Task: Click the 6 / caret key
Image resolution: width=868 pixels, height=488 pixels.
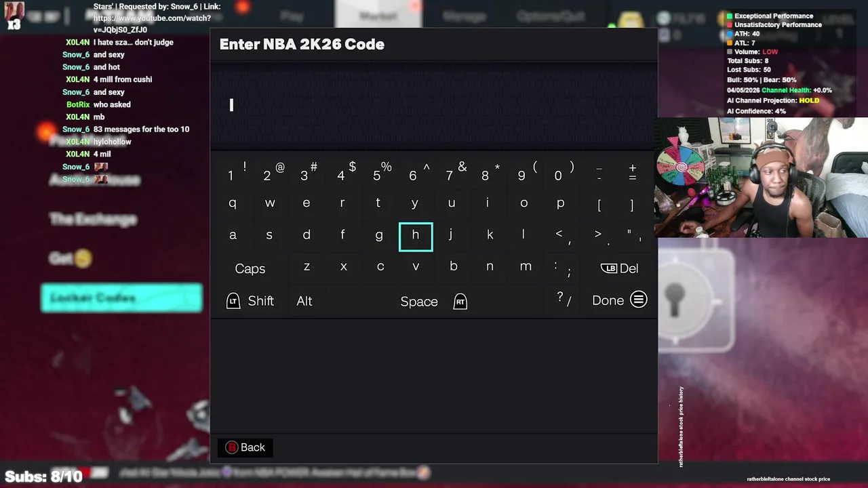Action: point(419,172)
